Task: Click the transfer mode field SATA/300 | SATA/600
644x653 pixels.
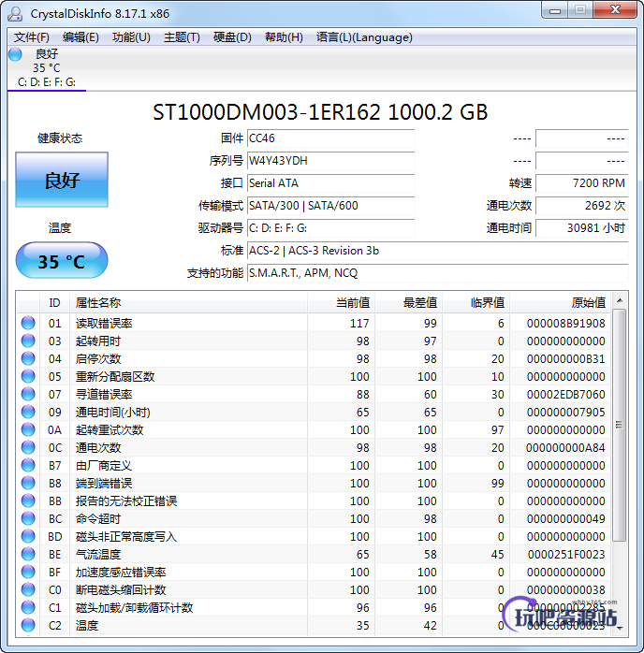Action: pos(330,206)
